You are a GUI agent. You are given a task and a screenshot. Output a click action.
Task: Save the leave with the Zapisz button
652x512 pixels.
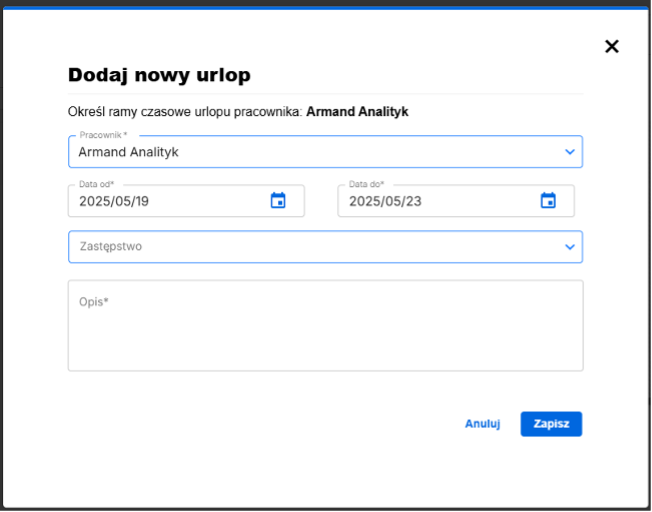pyautogui.click(x=551, y=424)
